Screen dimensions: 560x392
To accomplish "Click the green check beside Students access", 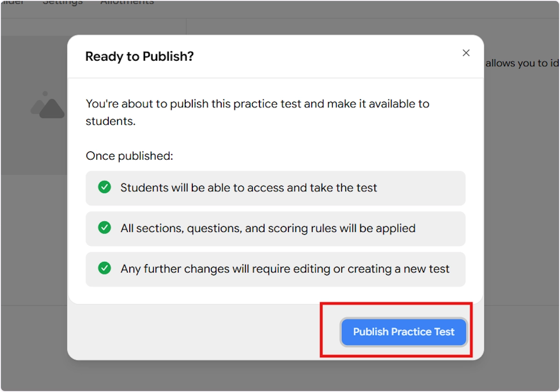I will (x=104, y=188).
